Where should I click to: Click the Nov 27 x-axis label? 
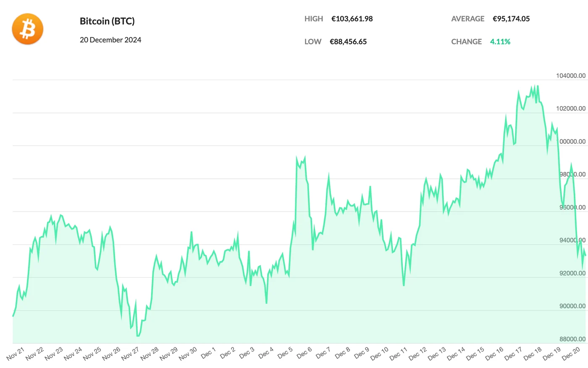pos(130,354)
